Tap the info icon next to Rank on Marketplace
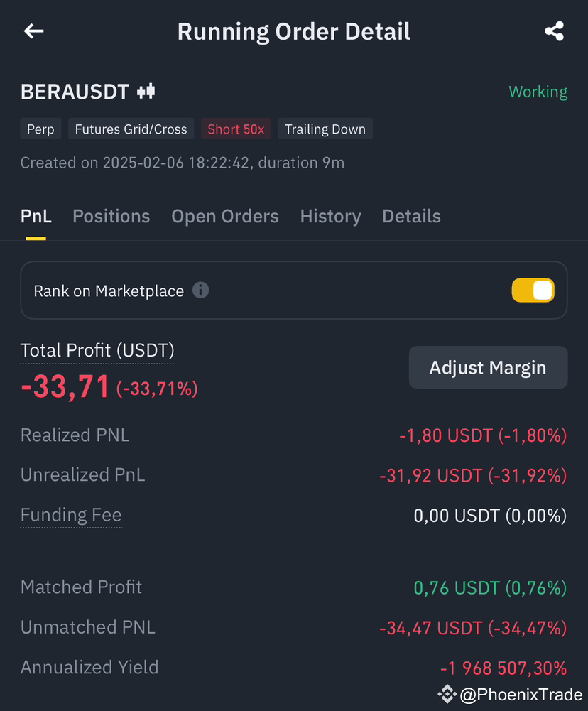Screen dimensions: 588x711 pyautogui.click(x=201, y=291)
